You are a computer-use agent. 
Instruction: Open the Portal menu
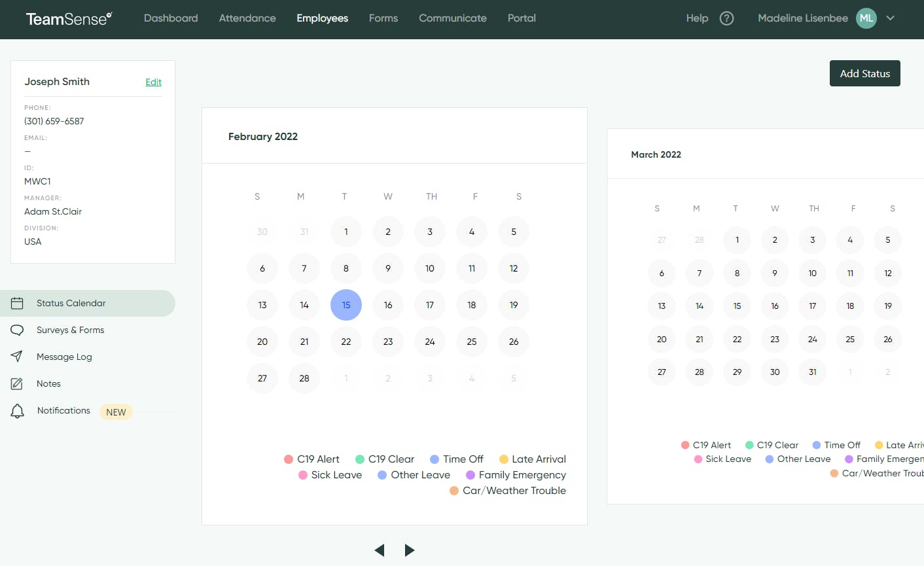(522, 18)
